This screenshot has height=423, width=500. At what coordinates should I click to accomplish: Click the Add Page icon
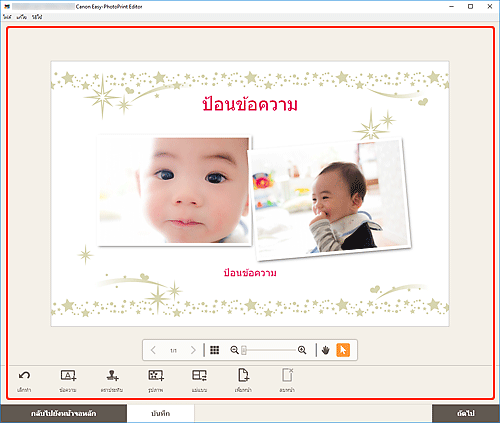click(x=243, y=375)
